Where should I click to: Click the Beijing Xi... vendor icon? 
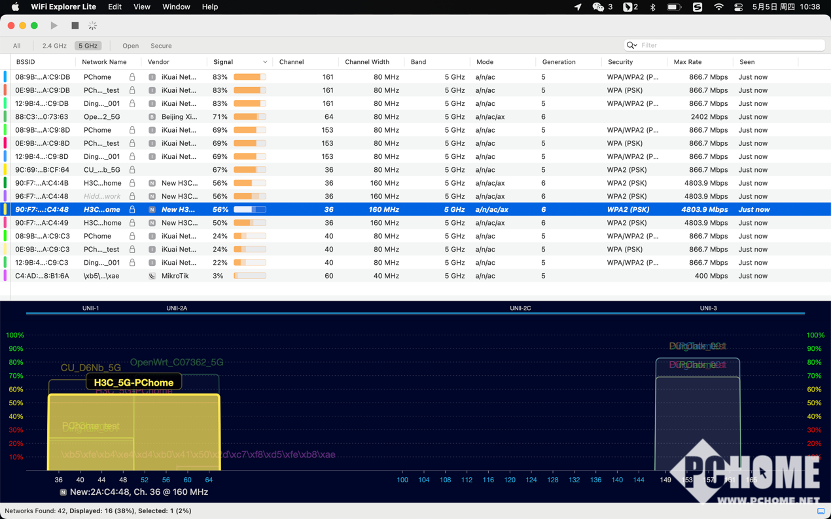152,117
